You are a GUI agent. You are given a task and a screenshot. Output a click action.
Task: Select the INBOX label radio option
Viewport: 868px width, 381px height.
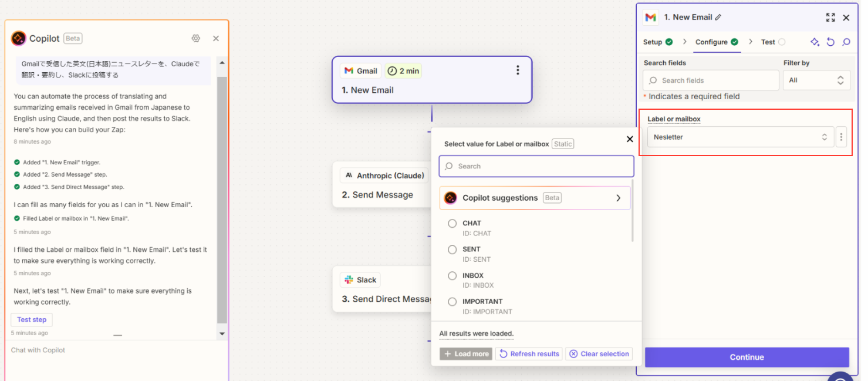tap(452, 276)
